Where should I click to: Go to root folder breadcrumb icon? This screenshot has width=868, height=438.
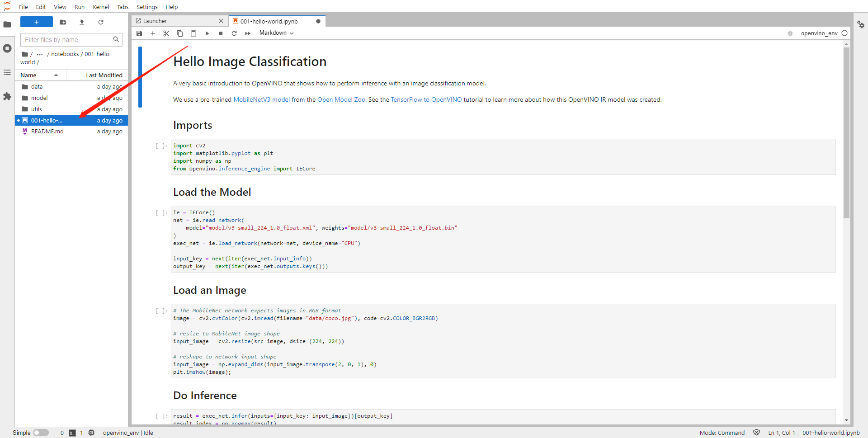coord(25,54)
